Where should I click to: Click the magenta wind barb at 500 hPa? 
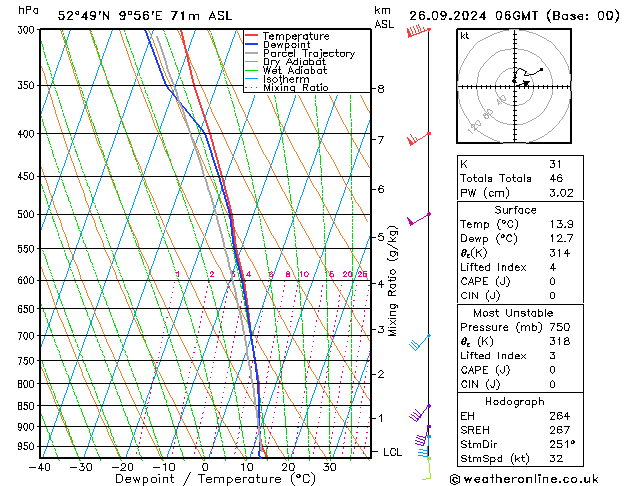pyautogui.click(x=418, y=219)
